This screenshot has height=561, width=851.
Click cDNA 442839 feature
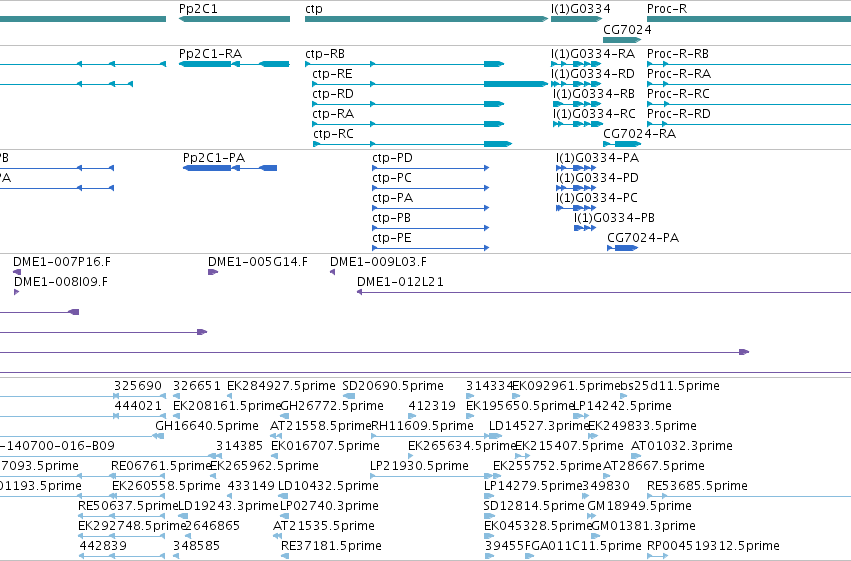tap(122, 557)
